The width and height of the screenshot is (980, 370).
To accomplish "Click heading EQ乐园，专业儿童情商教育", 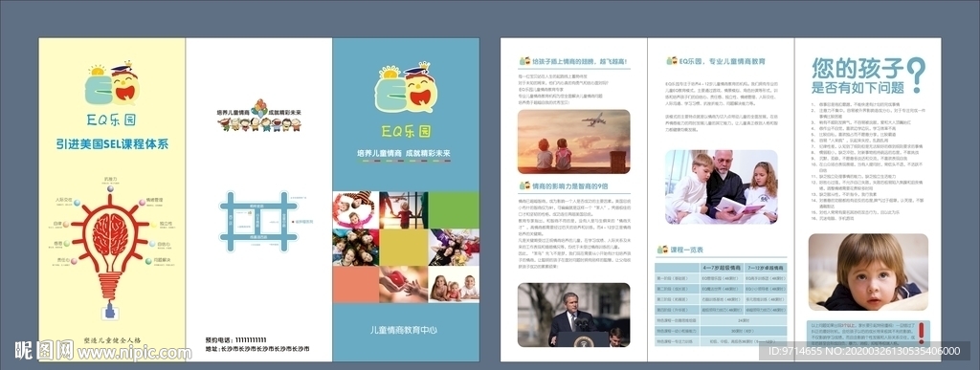I will 722,61.
